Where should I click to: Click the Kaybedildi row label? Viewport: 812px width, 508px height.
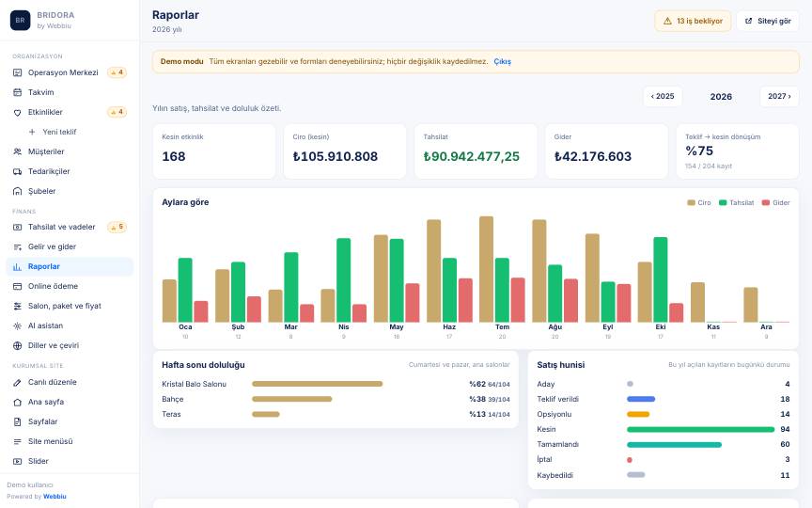click(x=554, y=475)
